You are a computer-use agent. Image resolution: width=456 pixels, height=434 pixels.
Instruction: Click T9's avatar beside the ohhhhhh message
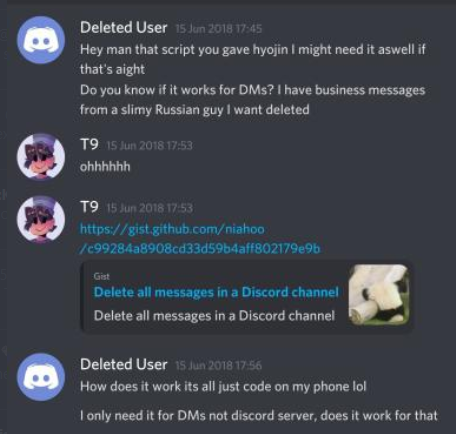(41, 156)
